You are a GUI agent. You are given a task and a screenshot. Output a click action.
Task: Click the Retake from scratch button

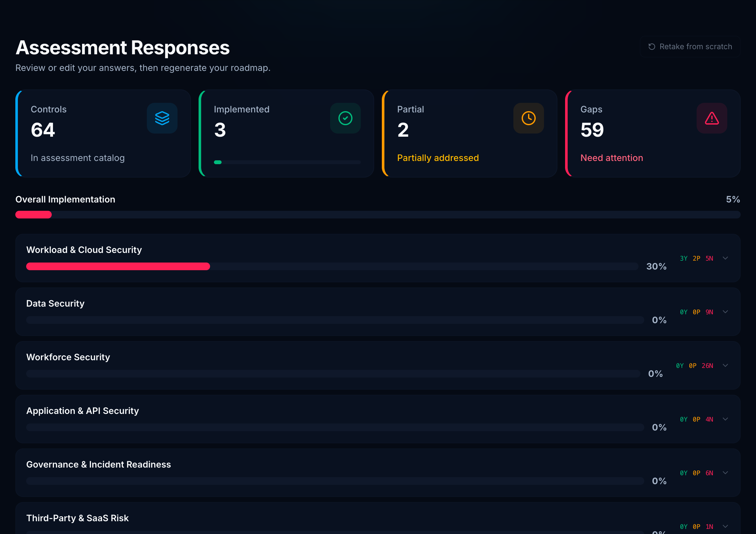point(690,46)
